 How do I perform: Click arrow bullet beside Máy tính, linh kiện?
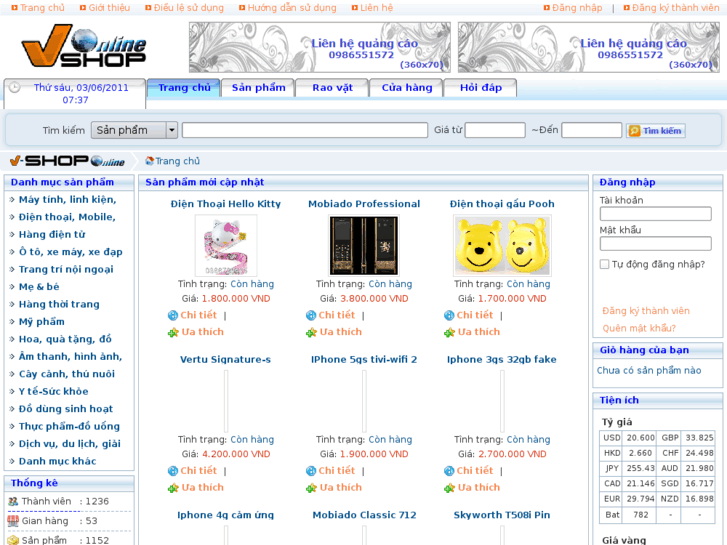12,200
